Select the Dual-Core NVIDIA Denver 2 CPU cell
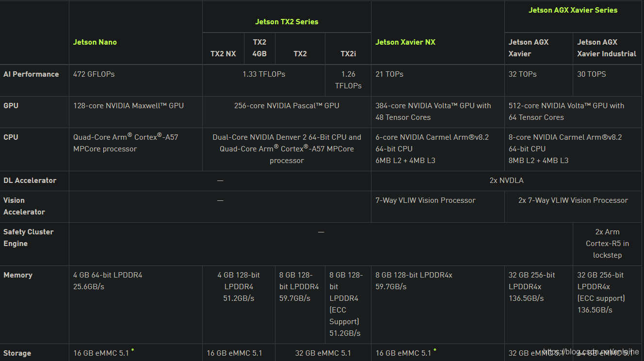 point(287,149)
